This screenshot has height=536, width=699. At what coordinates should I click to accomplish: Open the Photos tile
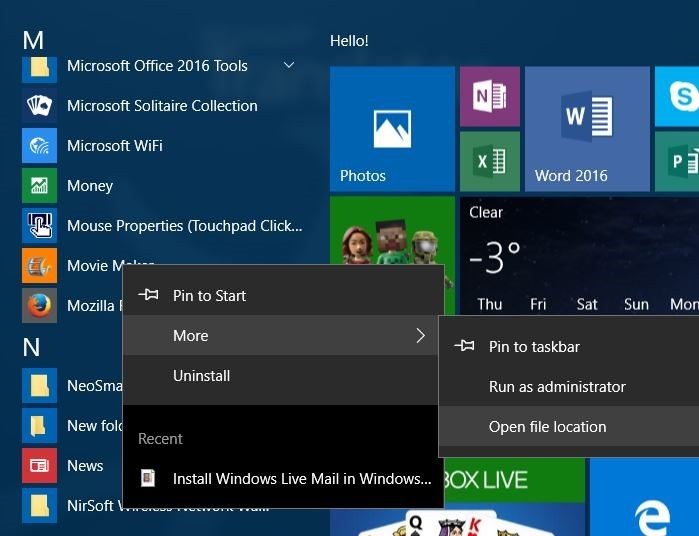(x=392, y=129)
